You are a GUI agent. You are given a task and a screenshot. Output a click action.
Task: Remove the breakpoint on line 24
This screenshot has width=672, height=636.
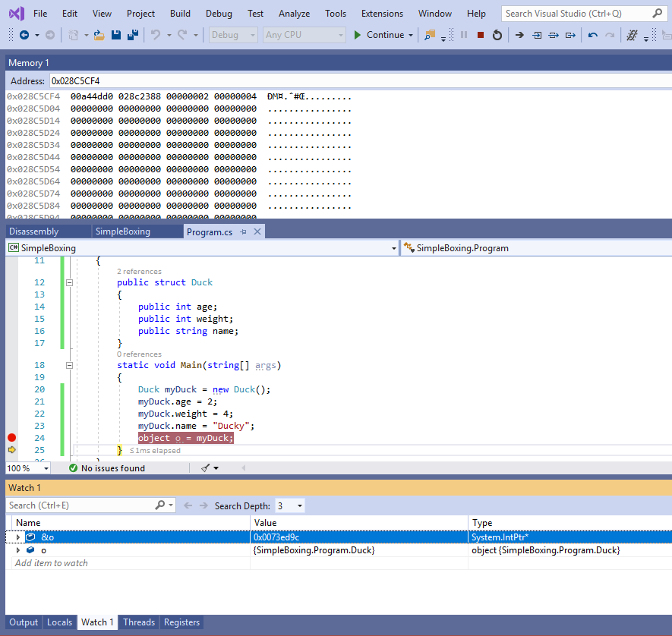[x=11, y=438]
